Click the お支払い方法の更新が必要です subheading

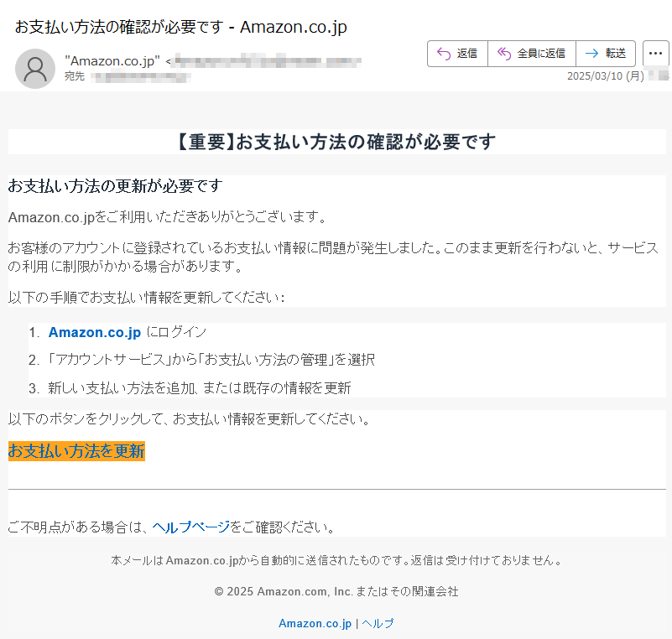tap(115, 186)
